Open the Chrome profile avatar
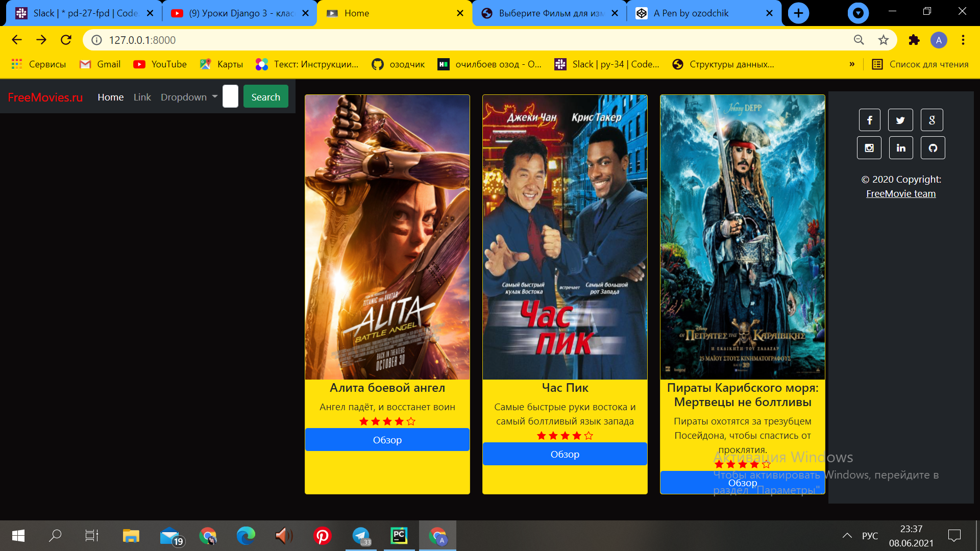 tap(939, 40)
